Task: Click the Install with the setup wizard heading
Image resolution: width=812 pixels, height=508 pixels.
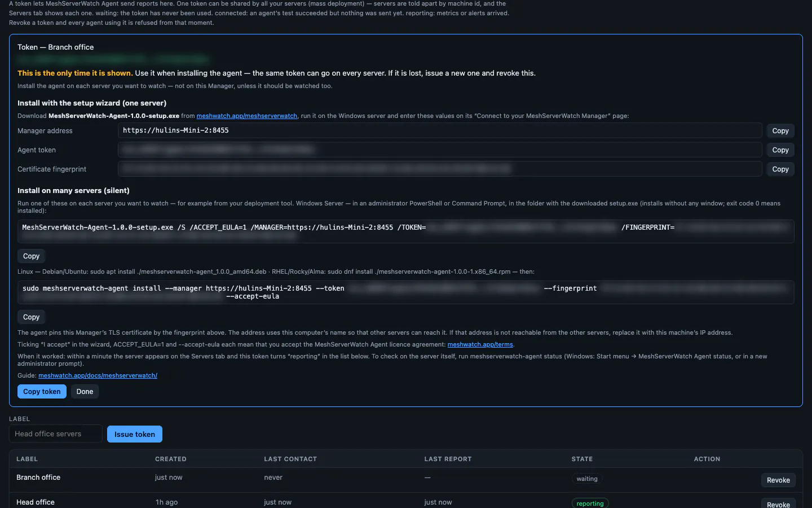Action: point(92,103)
